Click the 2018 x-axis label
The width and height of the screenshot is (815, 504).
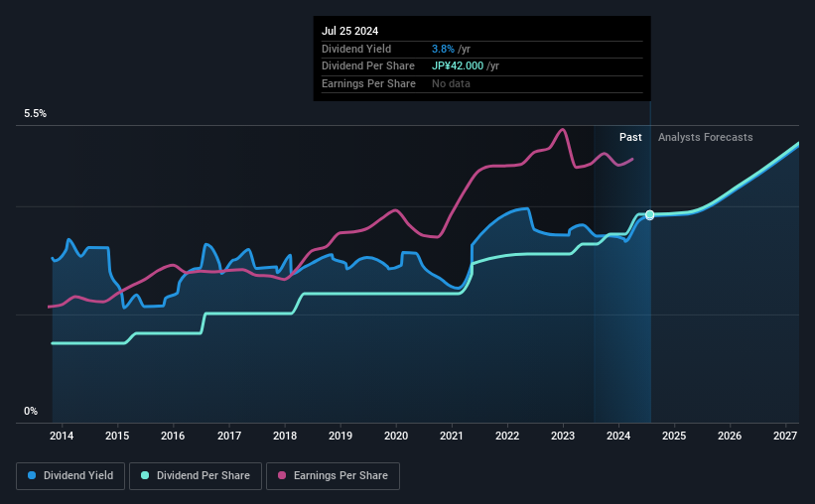285,436
